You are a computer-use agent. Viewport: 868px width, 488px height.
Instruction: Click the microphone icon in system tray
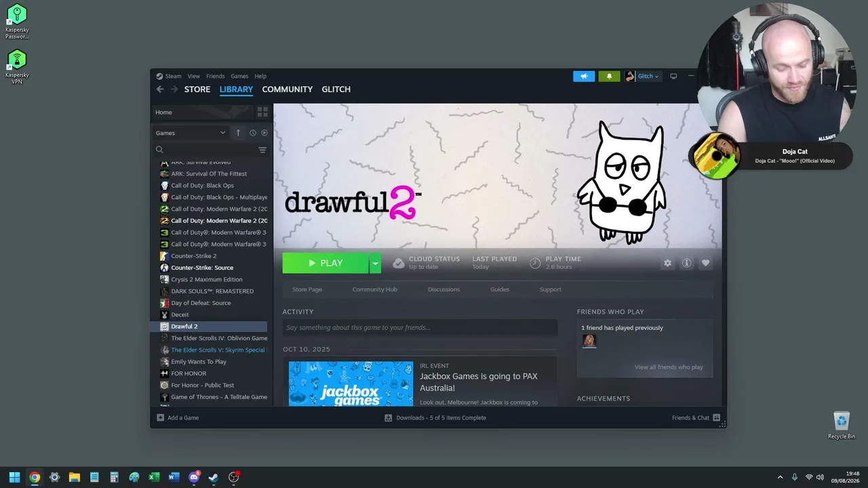click(x=794, y=477)
